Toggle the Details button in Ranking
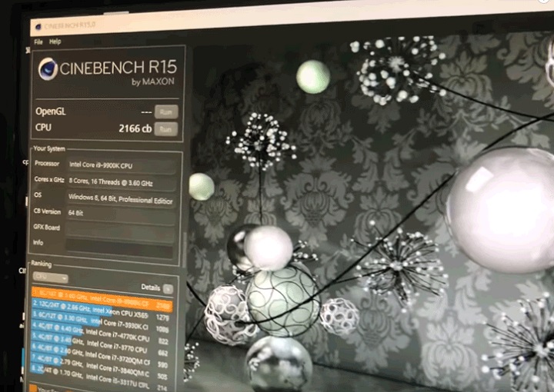554x392 pixels. pos(169,289)
